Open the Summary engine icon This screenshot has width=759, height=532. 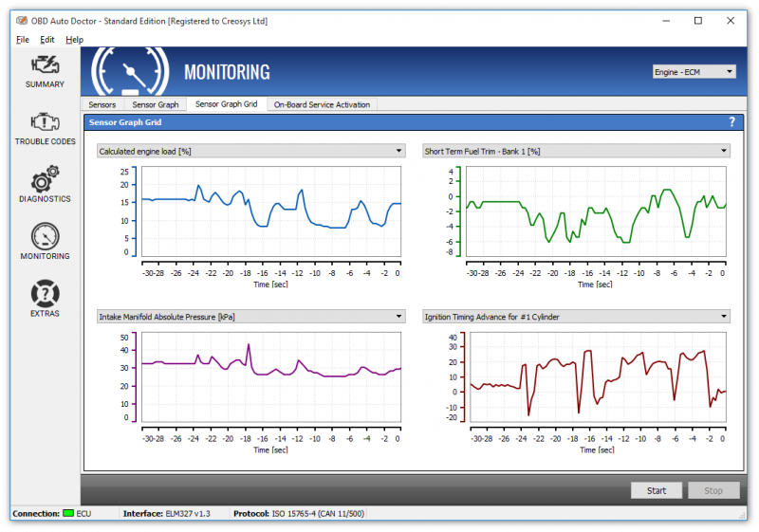click(x=45, y=66)
